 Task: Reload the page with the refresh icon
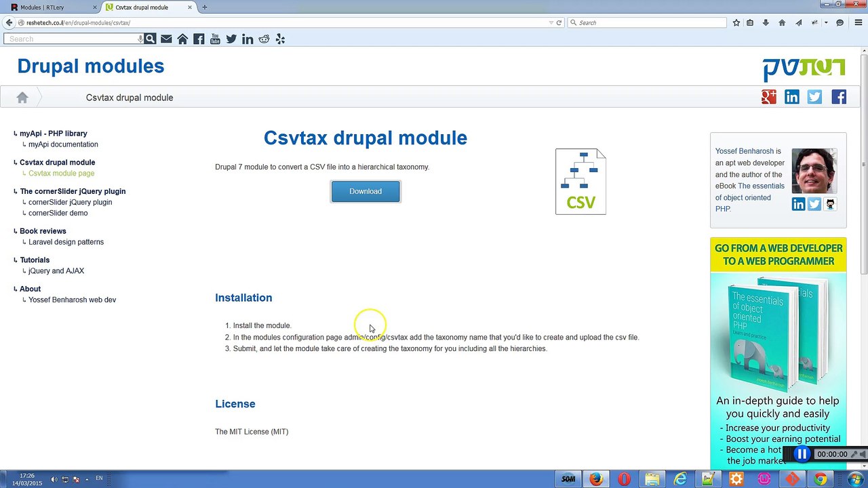(559, 22)
